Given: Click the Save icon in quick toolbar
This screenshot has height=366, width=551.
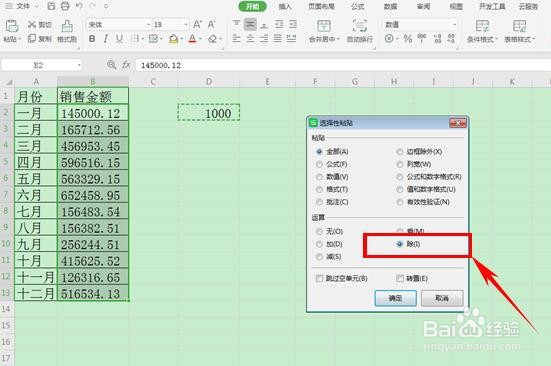Looking at the screenshot, I should pyautogui.click(x=51, y=6).
